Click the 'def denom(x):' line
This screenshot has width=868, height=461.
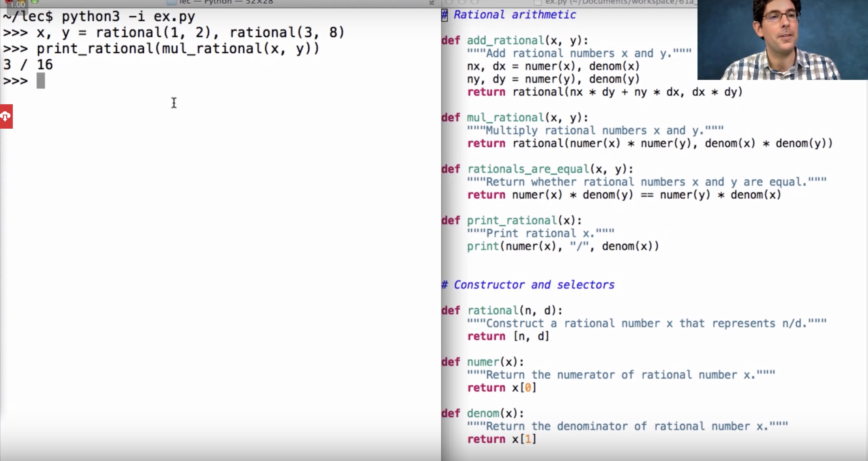[x=483, y=413]
